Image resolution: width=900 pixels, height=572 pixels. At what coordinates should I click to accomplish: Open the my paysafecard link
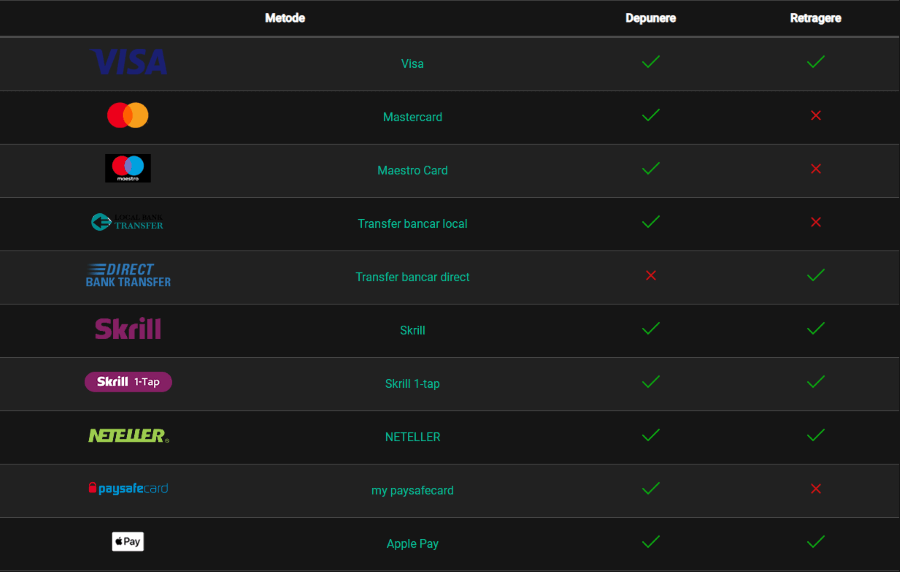pyautogui.click(x=413, y=491)
